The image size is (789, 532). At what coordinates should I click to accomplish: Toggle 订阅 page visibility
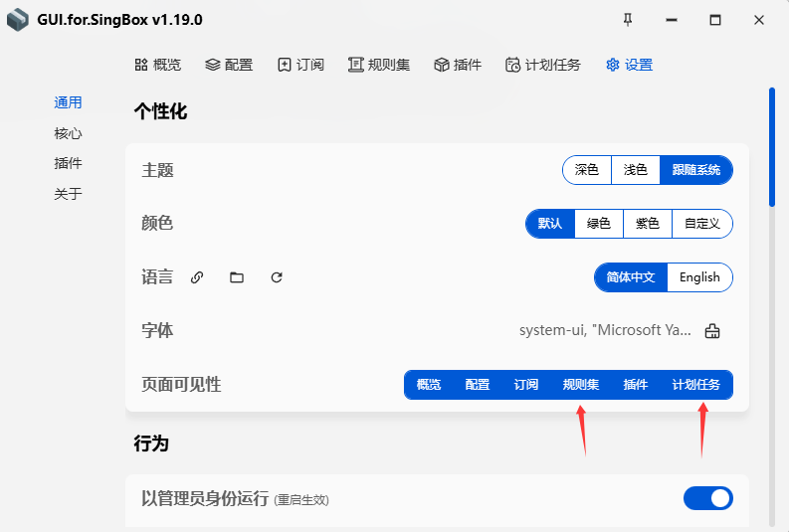[526, 385]
